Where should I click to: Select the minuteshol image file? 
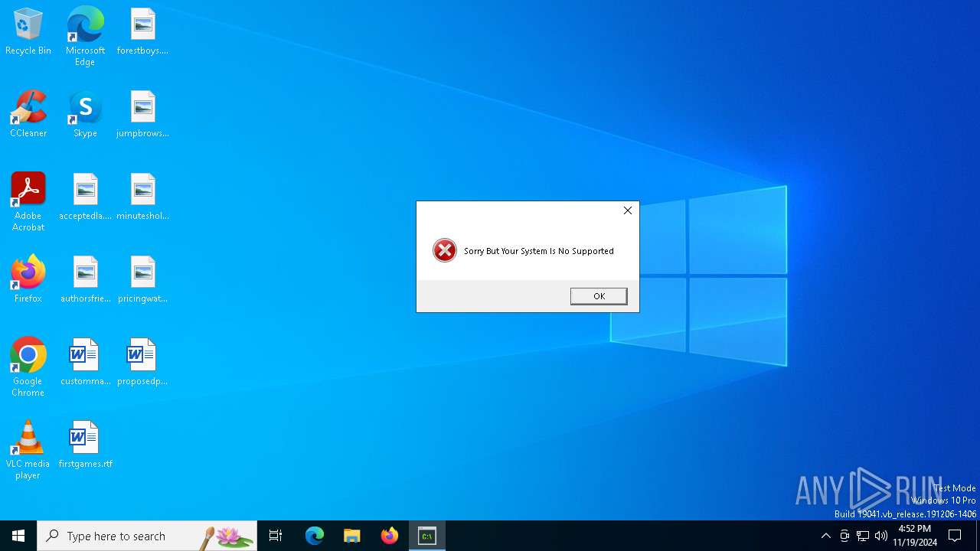pos(142,197)
